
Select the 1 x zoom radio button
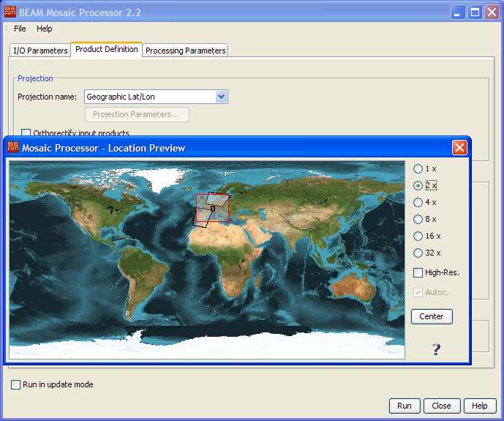pos(418,169)
